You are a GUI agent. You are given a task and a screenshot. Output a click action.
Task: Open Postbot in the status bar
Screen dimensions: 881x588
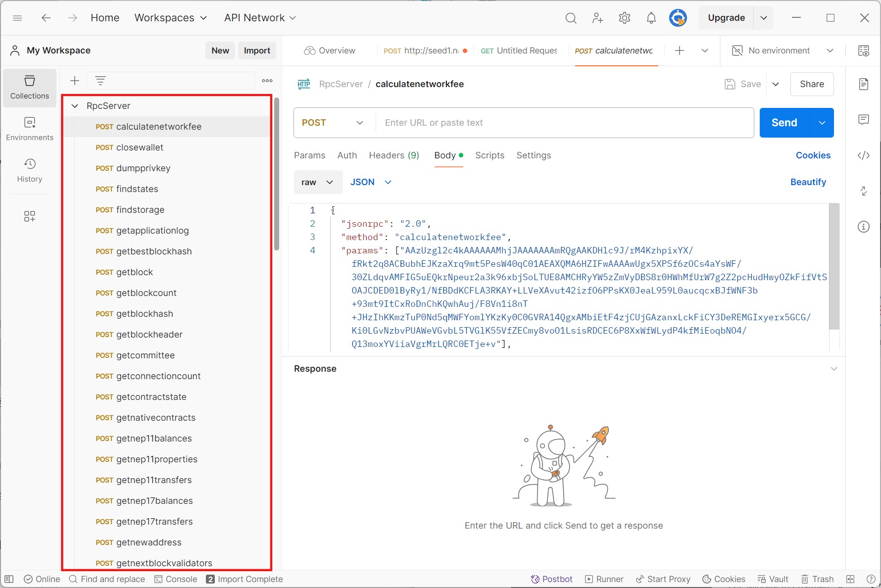point(551,579)
